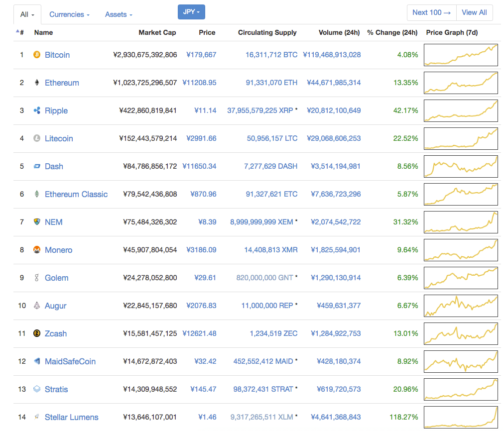Image resolution: width=504 pixels, height=431 pixels.
Task: Open the Ethereum Classic link
Action: (76, 194)
